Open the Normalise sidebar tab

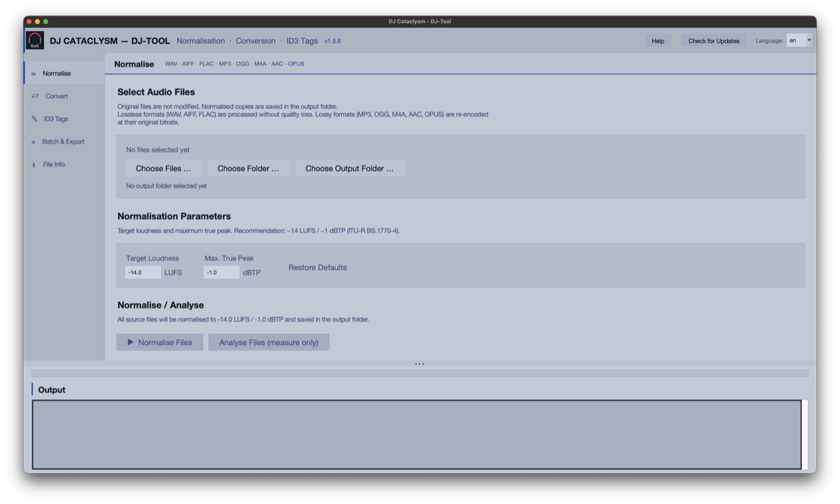64,73
